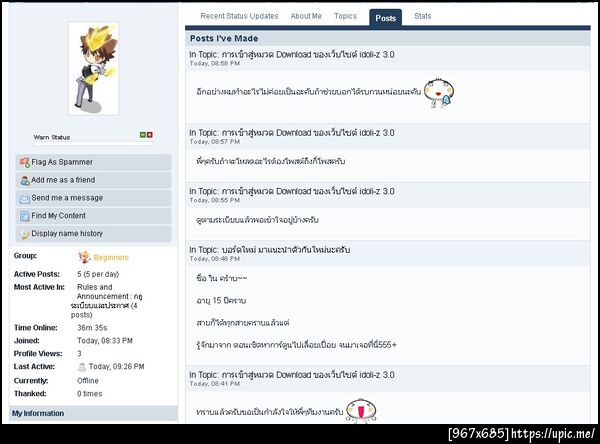The image size is (600, 444).
Task: Open the Beginners group link
Action: (111, 258)
